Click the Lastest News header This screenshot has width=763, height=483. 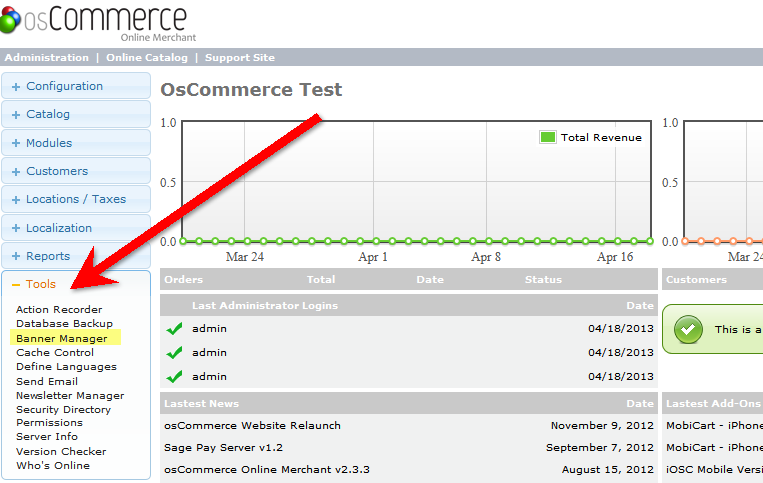(x=201, y=403)
